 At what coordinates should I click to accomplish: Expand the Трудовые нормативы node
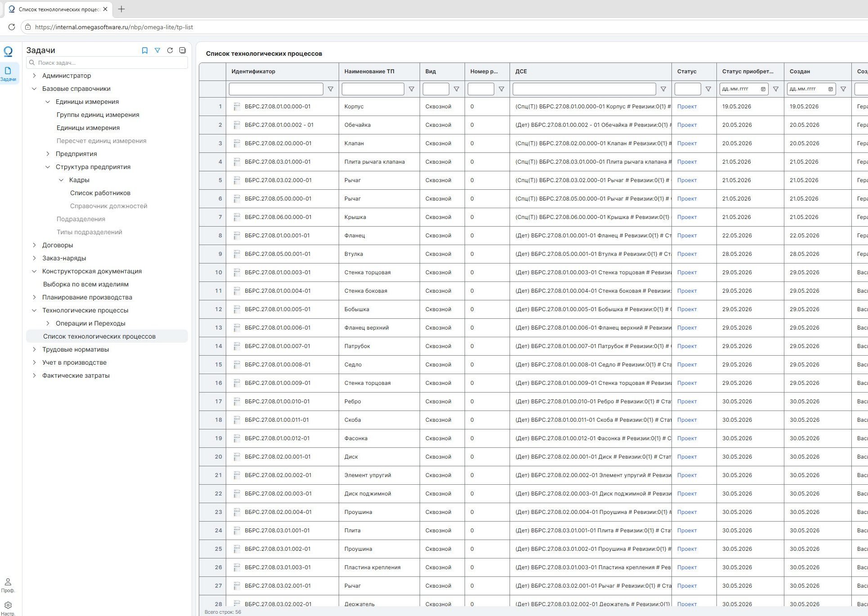point(34,349)
